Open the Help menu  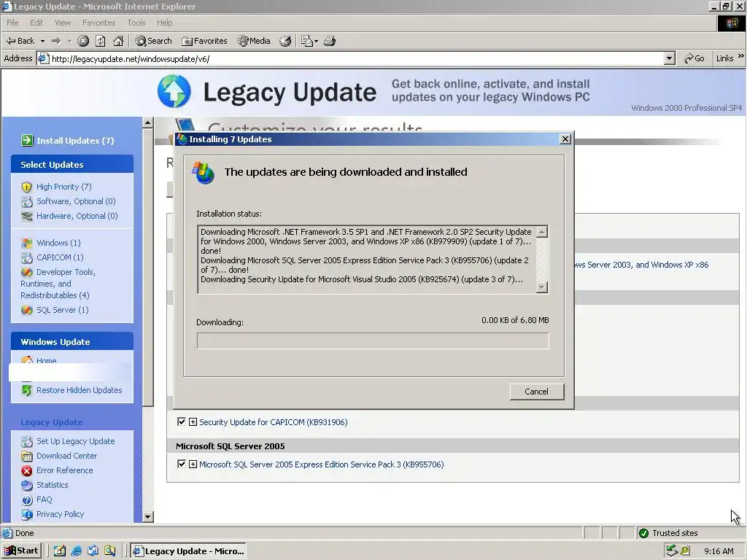(164, 23)
